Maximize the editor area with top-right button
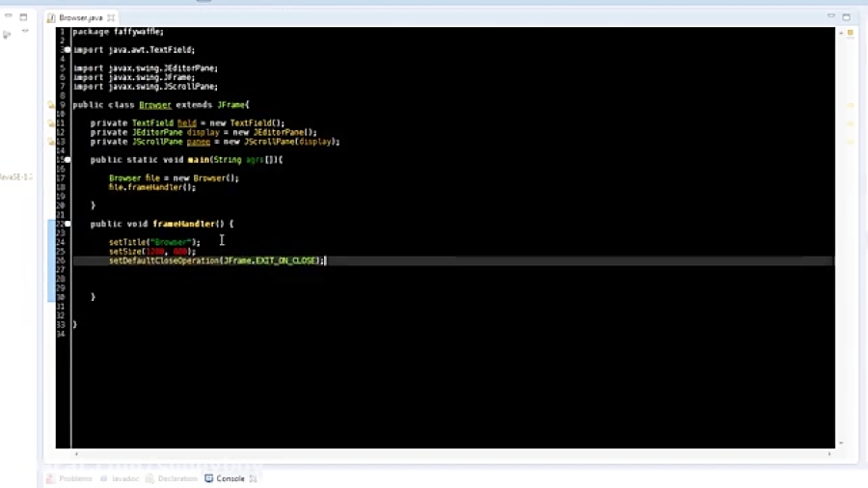Viewport: 868px width, 488px height. pos(847,17)
